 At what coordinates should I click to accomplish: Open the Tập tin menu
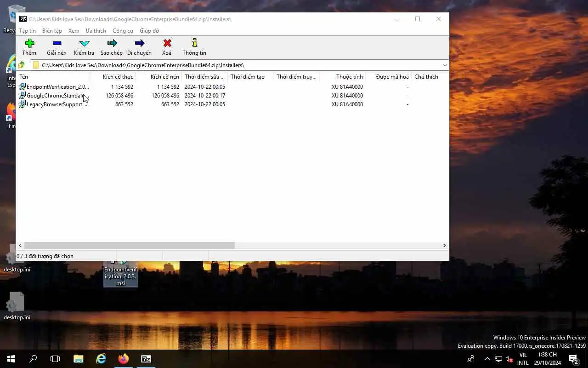click(27, 31)
